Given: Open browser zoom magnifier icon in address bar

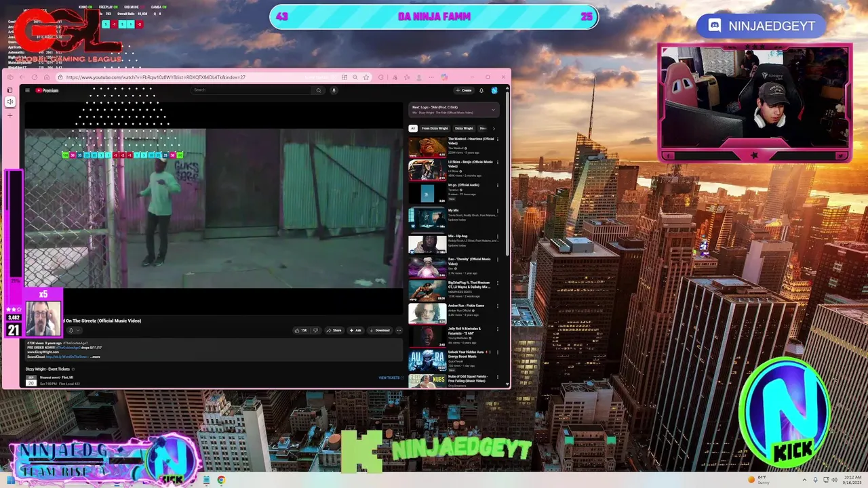Looking at the screenshot, I should [x=355, y=77].
